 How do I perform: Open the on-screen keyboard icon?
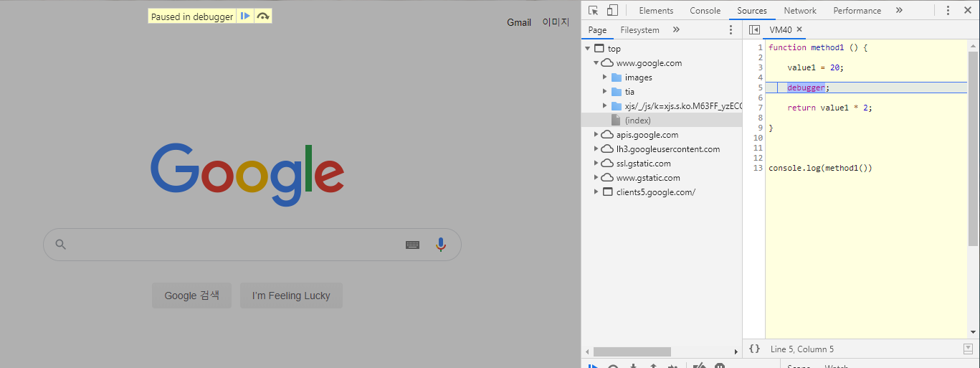[412, 245]
